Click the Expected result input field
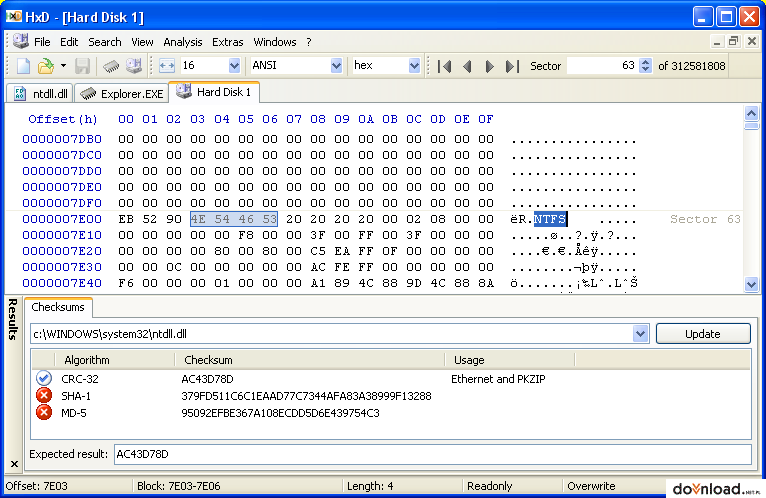Viewport: 766px width, 498px height. click(x=432, y=454)
